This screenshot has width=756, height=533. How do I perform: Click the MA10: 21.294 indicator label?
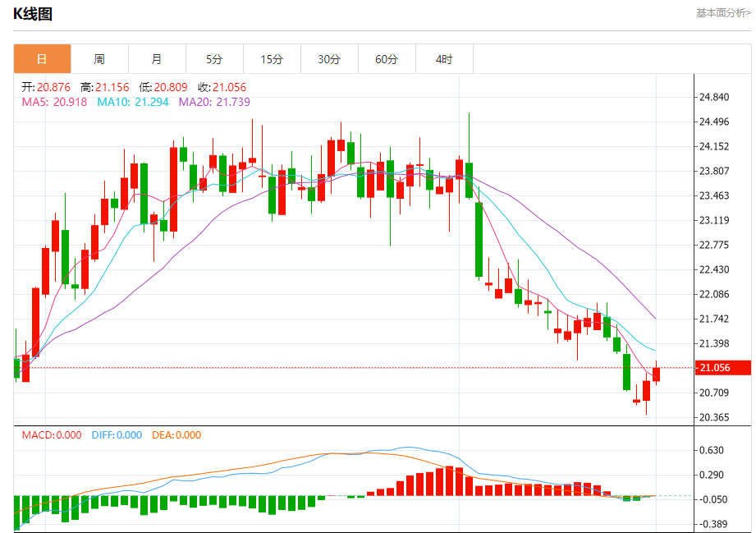pyautogui.click(x=133, y=102)
